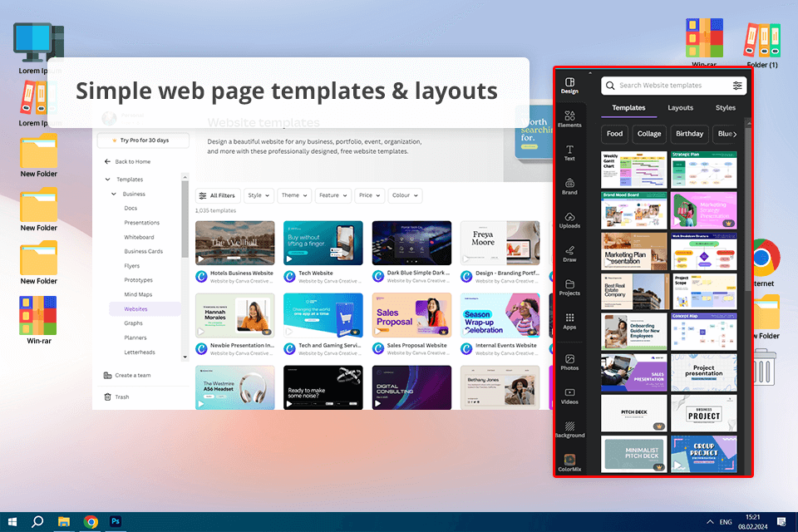Select Business Cards in the sidebar
Image resolution: width=798 pixels, height=532 pixels.
(x=144, y=252)
